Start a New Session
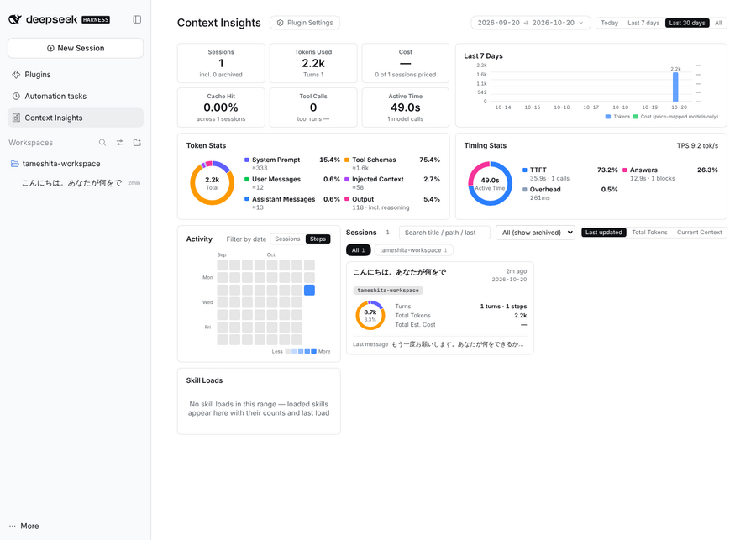Image resolution: width=756 pixels, height=540 pixels. tap(76, 48)
